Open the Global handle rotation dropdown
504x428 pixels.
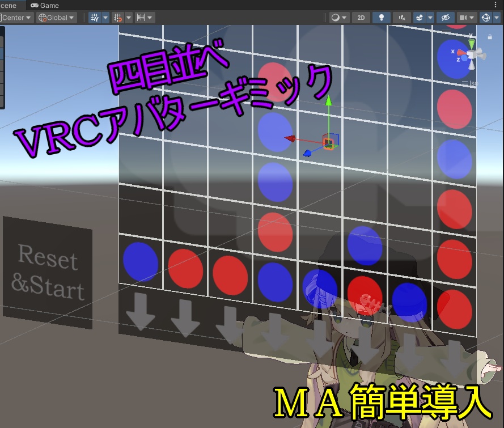coord(56,18)
